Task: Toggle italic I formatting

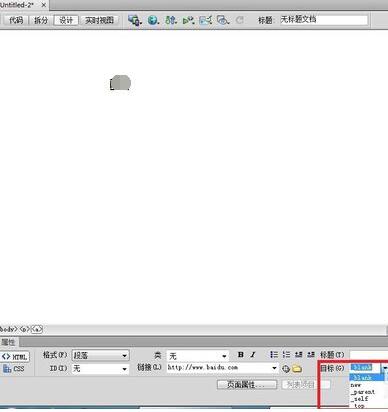Action: click(253, 355)
